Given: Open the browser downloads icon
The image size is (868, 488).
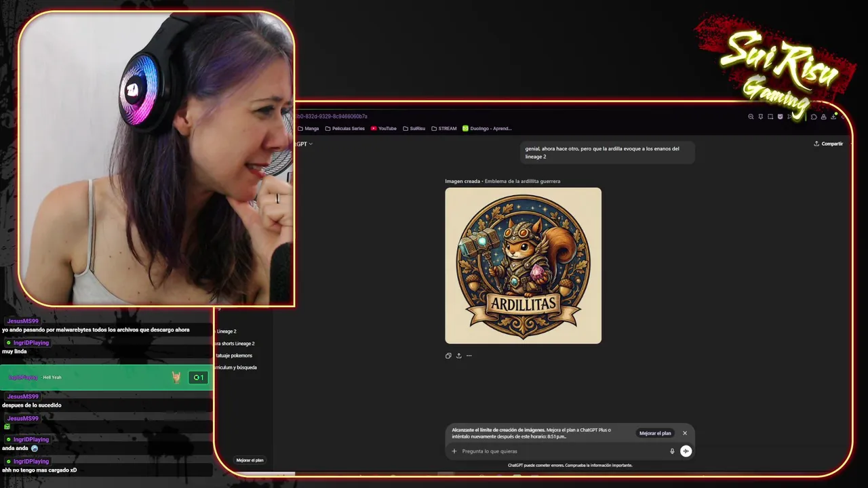Looking at the screenshot, I should [833, 117].
